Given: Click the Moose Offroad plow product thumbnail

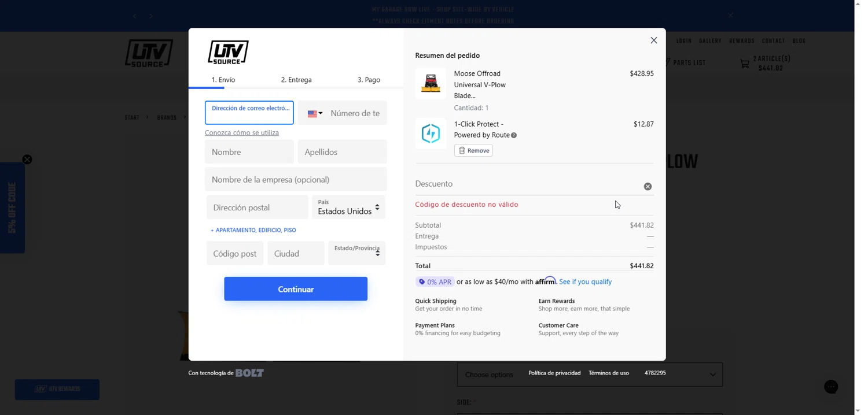Looking at the screenshot, I should click(x=431, y=83).
